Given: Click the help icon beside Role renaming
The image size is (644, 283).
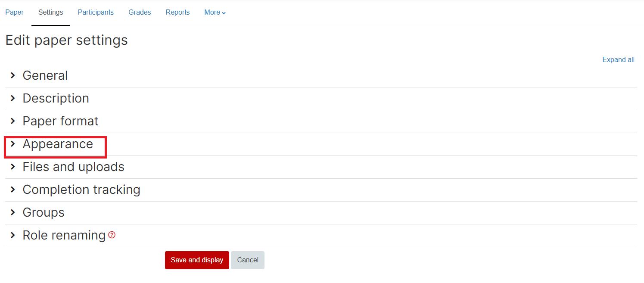Looking at the screenshot, I should click(112, 235).
